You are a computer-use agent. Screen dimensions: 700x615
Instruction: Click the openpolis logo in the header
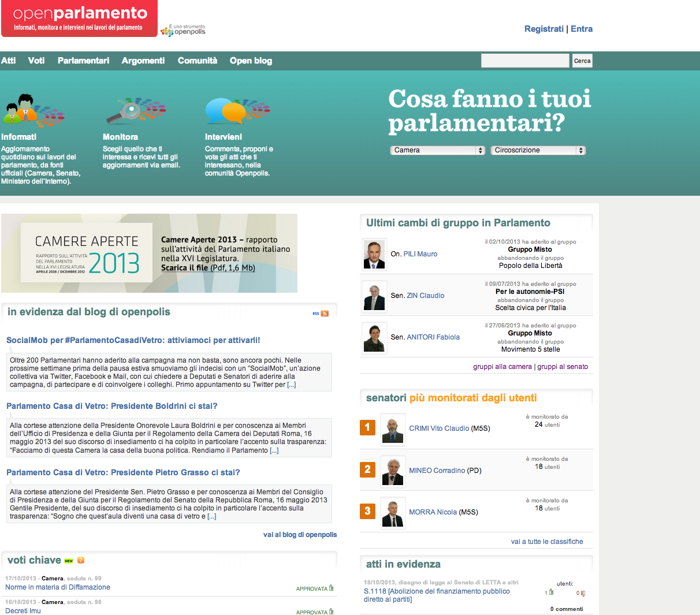183,31
